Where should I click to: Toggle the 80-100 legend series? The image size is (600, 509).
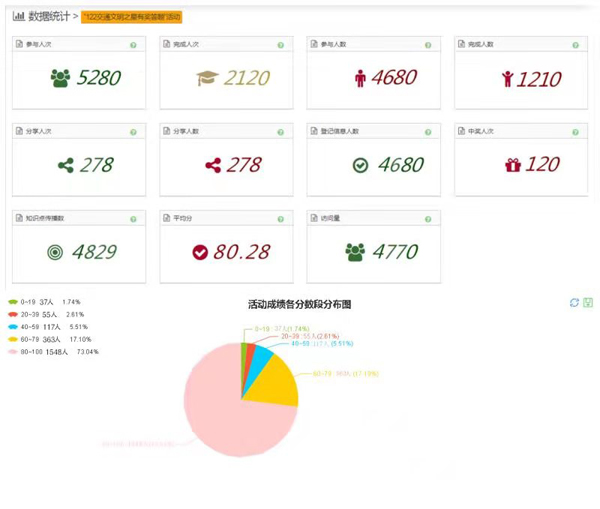point(14,352)
